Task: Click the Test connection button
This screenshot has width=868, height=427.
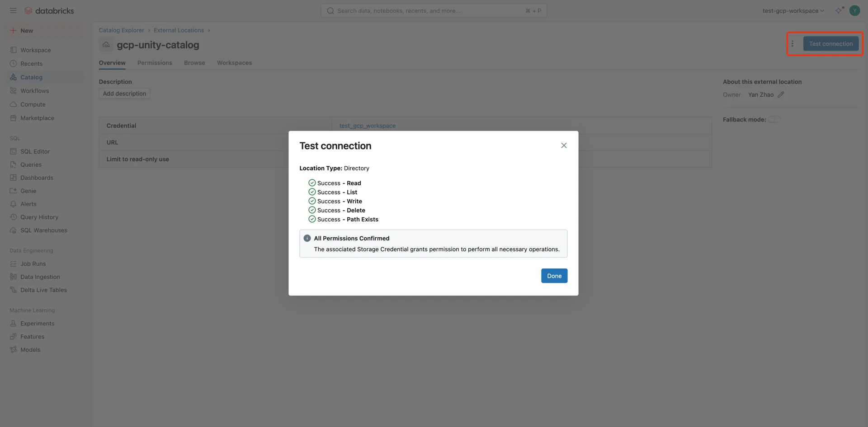Action: pyautogui.click(x=831, y=44)
